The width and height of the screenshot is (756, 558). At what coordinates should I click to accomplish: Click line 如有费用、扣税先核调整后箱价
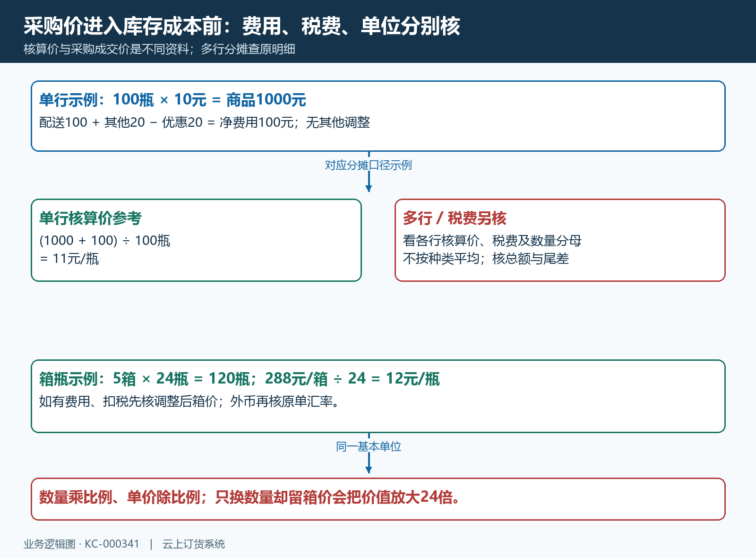pyautogui.click(x=129, y=401)
